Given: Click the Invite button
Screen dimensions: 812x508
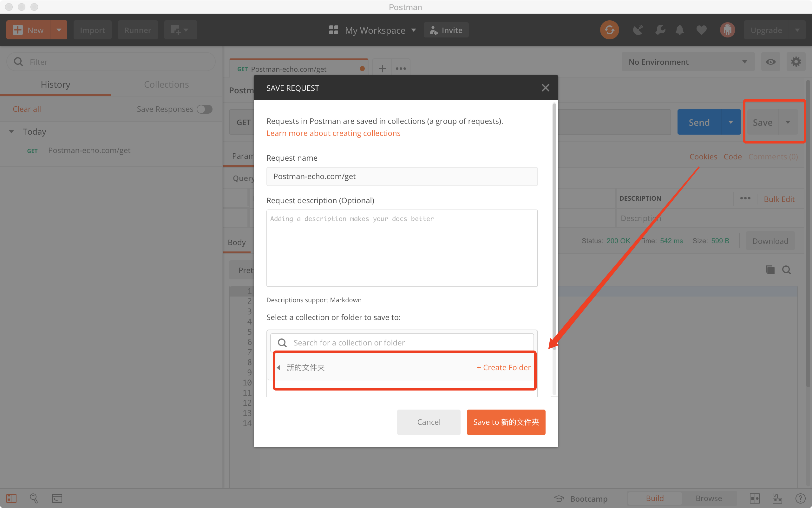Looking at the screenshot, I should click(x=446, y=30).
